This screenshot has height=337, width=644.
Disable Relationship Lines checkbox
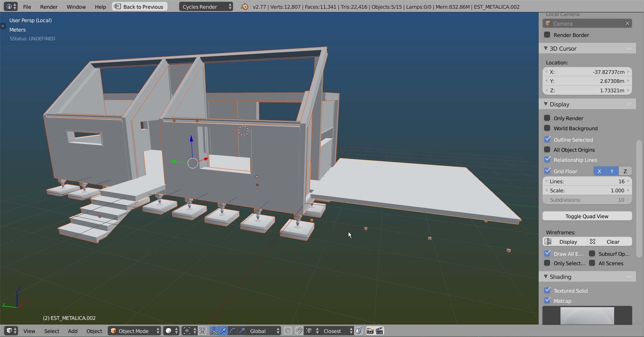(x=547, y=159)
